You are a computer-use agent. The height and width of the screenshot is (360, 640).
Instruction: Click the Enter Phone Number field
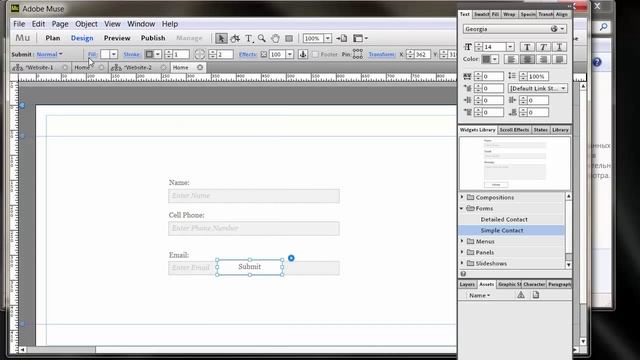click(254, 229)
